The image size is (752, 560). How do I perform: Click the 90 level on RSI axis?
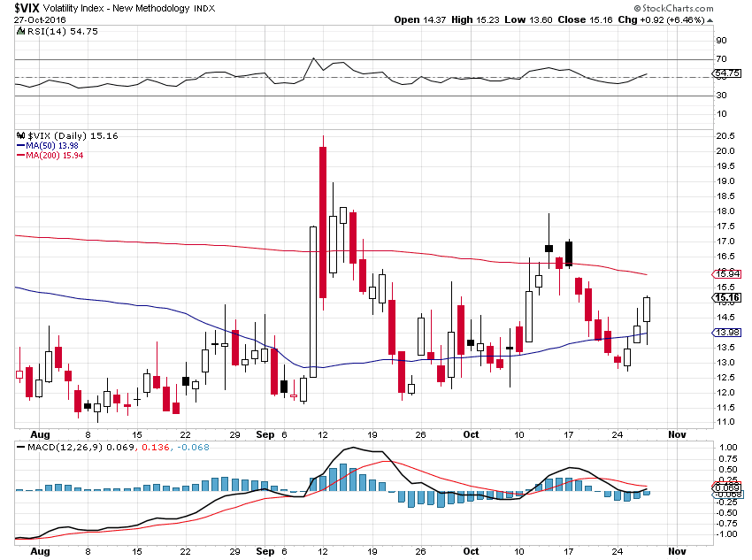tap(721, 41)
